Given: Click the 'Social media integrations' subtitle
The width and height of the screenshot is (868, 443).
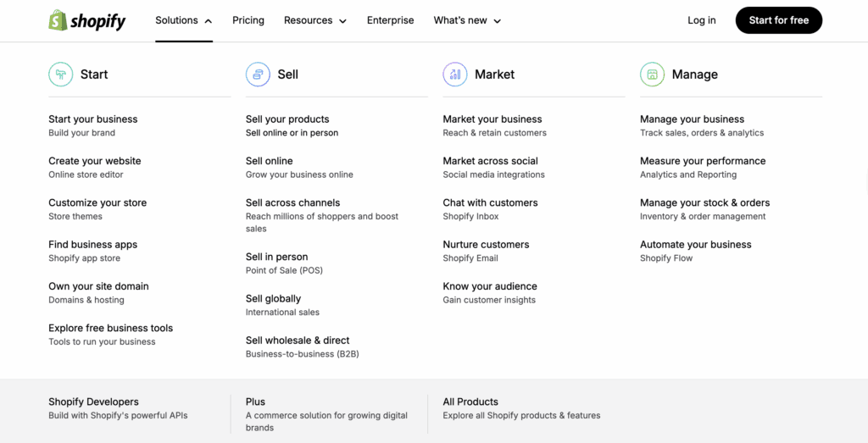Looking at the screenshot, I should click(494, 174).
